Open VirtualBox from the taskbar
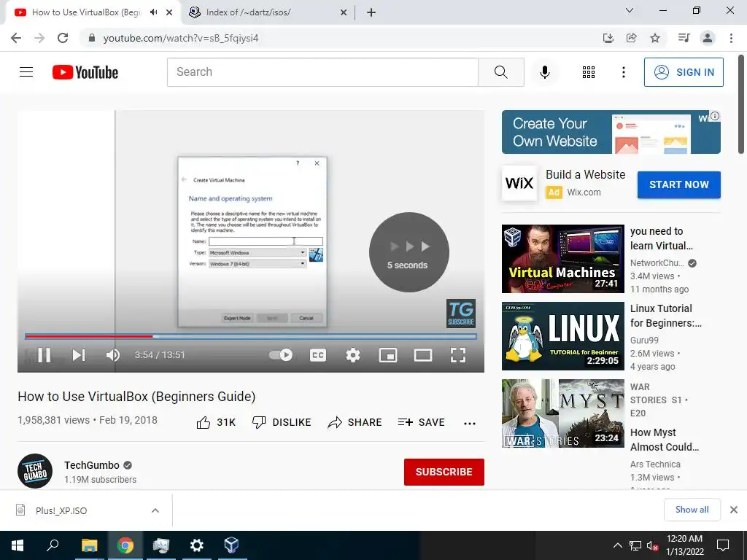 coord(231,545)
